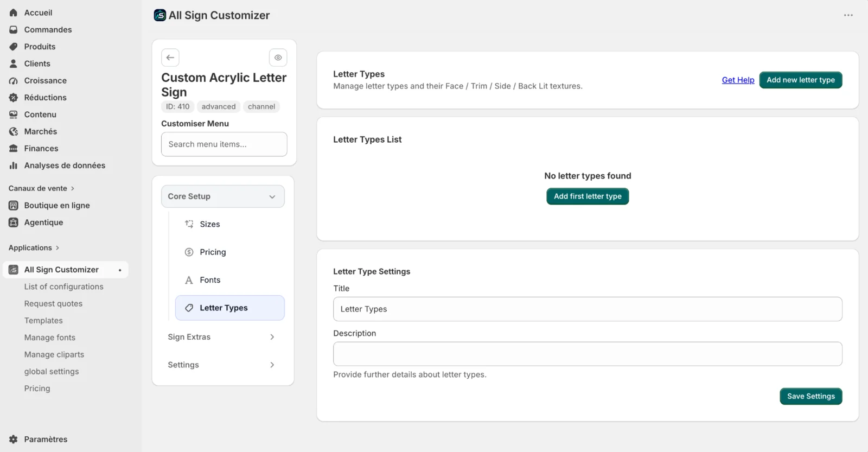Click the Croissance gauge icon

pos(14,80)
